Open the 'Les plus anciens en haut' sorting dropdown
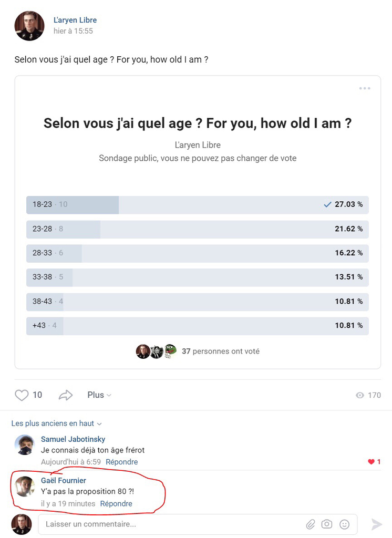The image size is (392, 538). 57,423
